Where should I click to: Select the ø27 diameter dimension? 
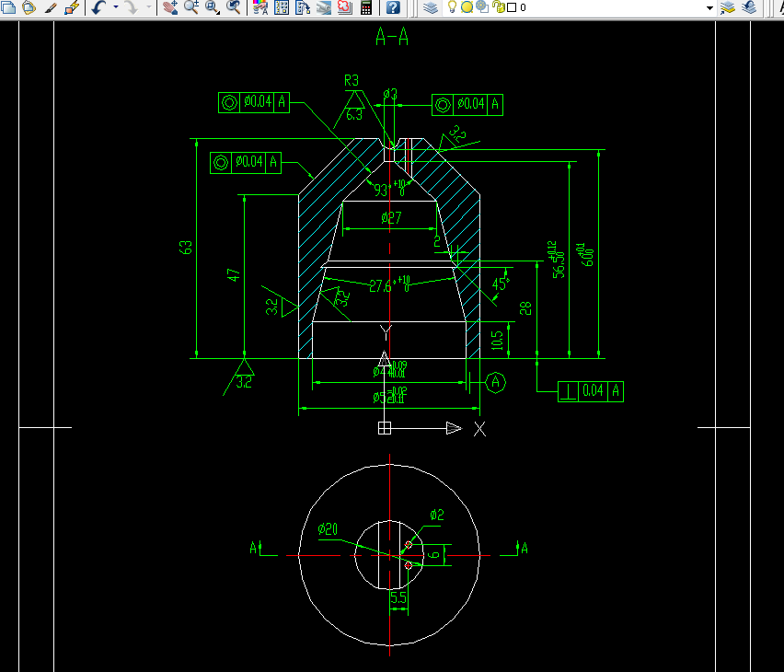click(391, 217)
